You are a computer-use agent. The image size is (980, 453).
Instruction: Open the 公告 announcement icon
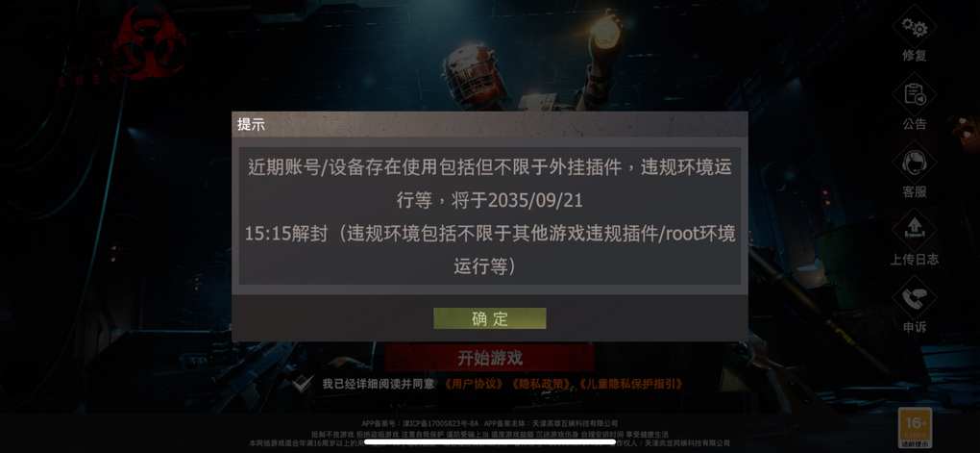[914, 95]
